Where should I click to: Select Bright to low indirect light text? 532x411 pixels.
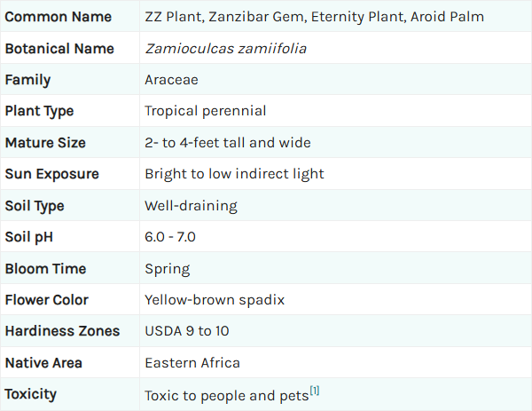point(234,174)
